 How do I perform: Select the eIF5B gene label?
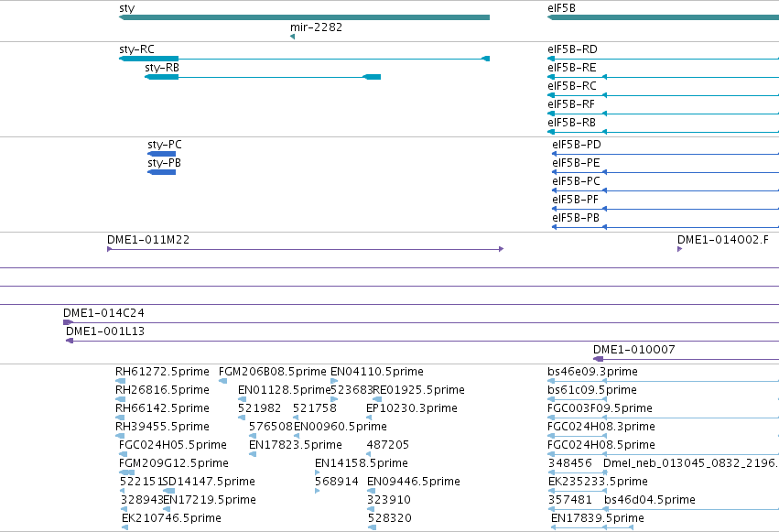click(561, 8)
